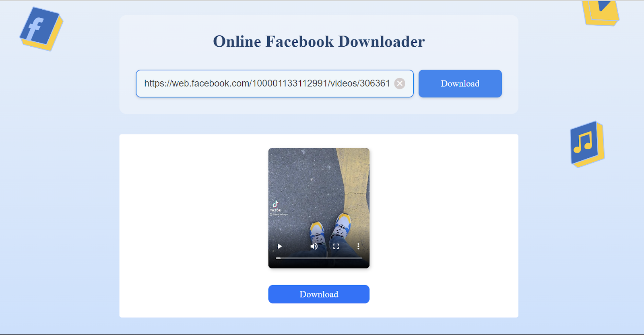The image size is (644, 335).
Task: Click the "Online Facebook Downloader" heading
Action: click(319, 41)
